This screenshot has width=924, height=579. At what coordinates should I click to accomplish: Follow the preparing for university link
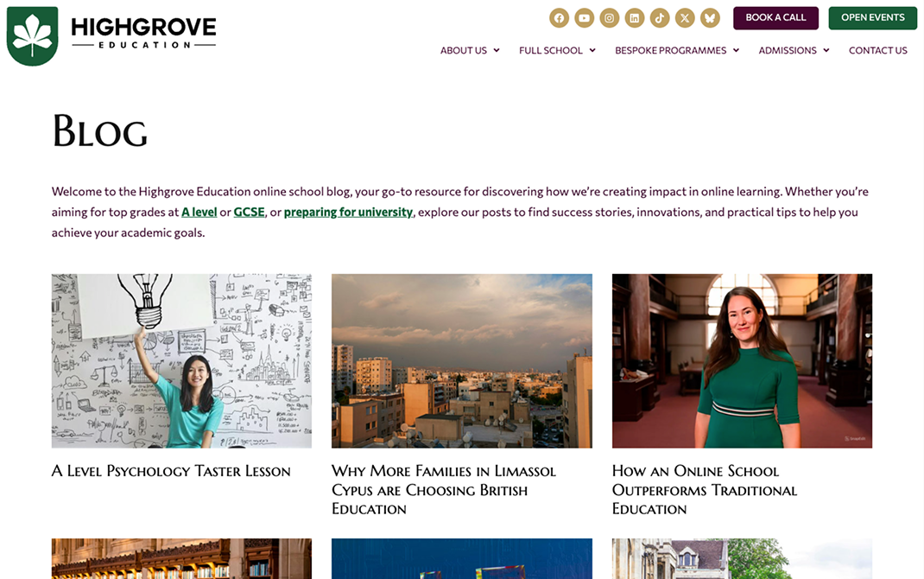point(348,213)
